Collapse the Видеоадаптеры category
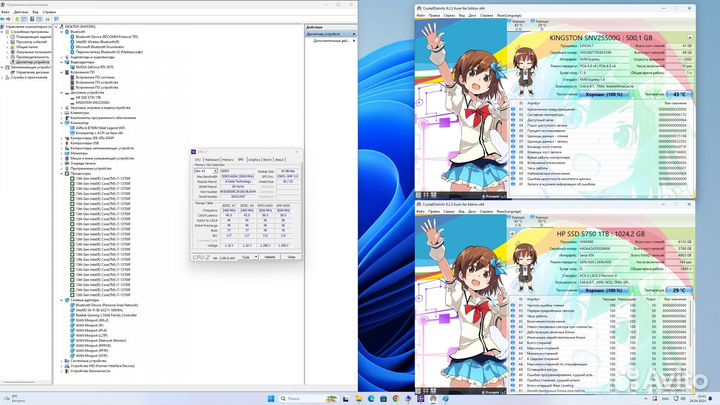 tap(62, 62)
